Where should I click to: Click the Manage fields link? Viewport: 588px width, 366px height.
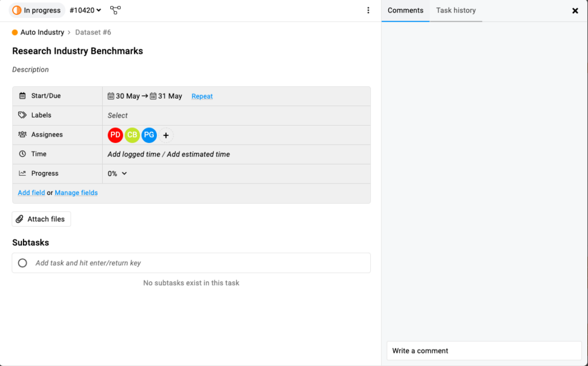[x=76, y=193]
